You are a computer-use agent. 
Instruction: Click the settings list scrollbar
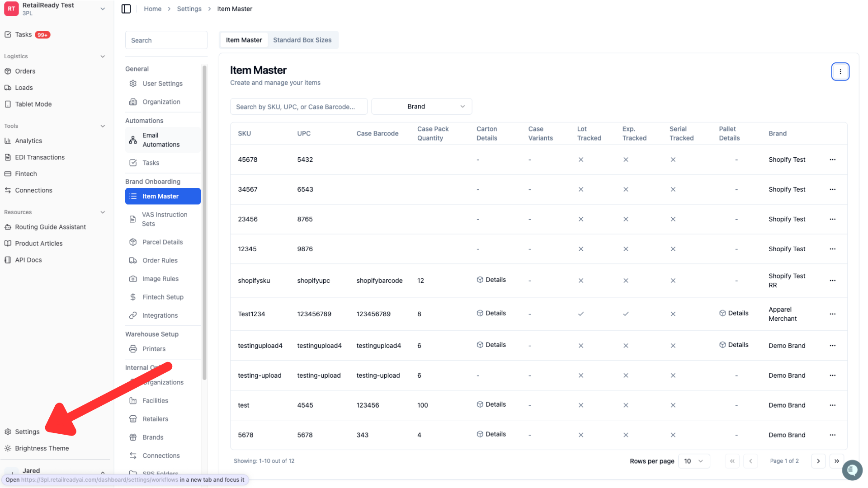pyautogui.click(x=204, y=222)
